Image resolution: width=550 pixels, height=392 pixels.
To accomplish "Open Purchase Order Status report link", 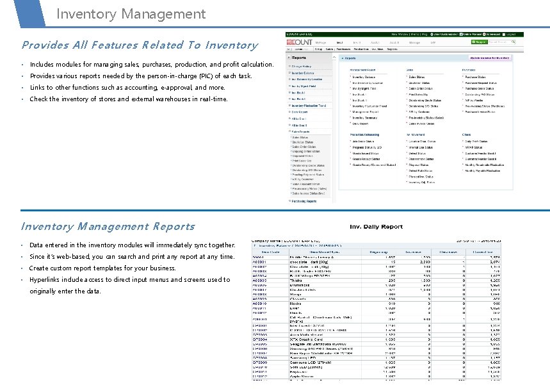I will (479, 88).
